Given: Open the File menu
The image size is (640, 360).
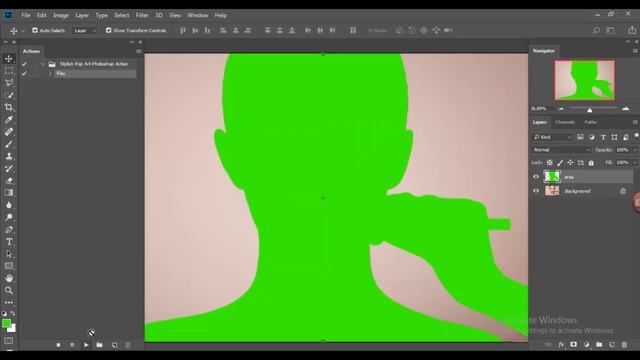Looking at the screenshot, I should (x=26, y=15).
